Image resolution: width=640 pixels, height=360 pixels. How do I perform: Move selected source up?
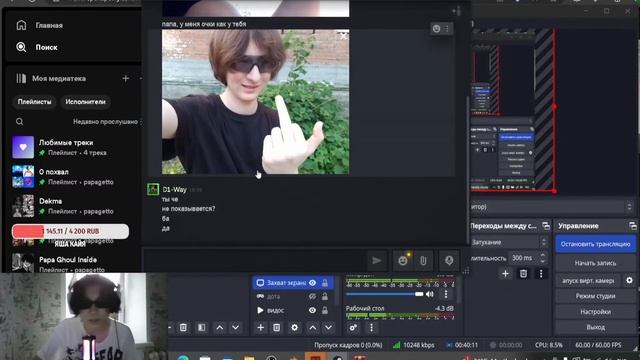click(x=313, y=327)
